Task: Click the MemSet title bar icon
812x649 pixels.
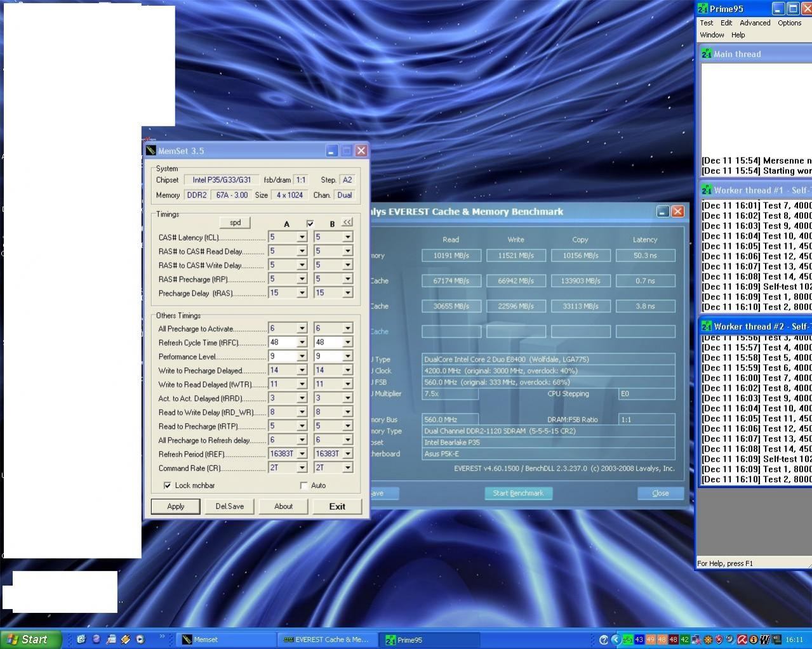Action: [x=150, y=150]
